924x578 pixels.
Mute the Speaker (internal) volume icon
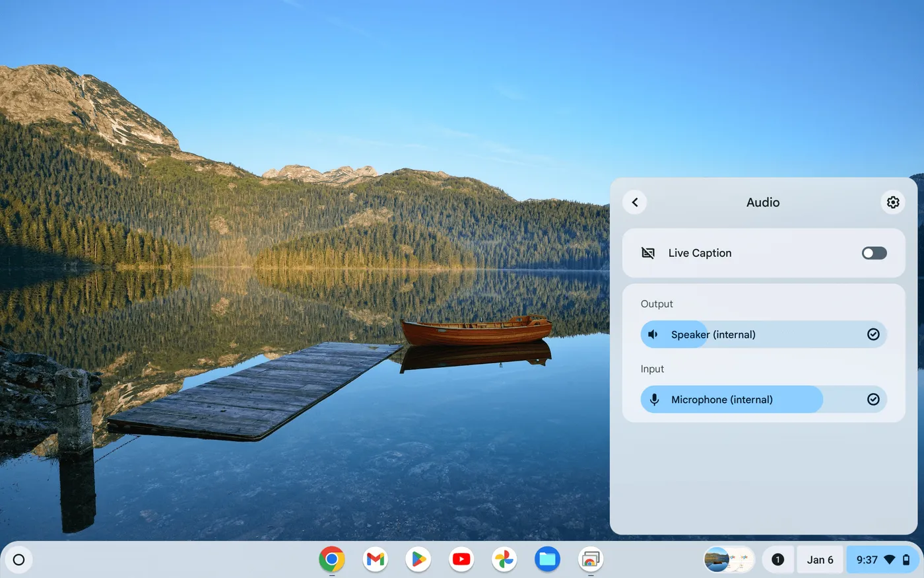[x=653, y=334]
